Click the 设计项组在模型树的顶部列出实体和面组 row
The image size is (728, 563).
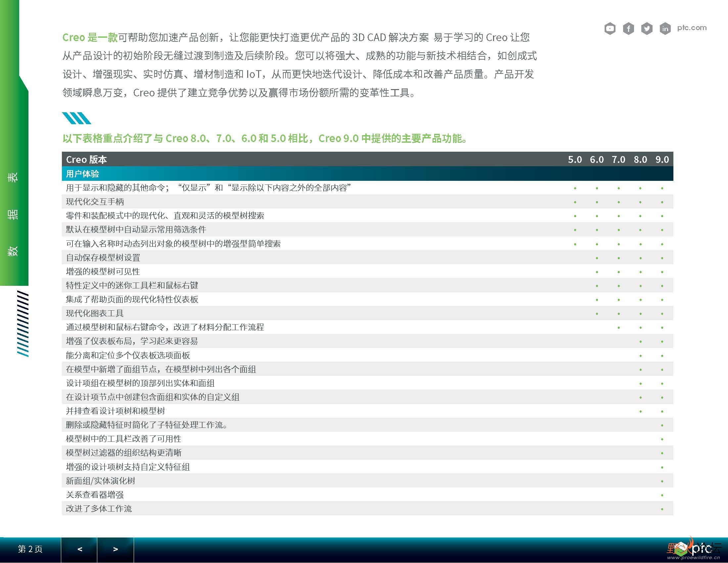[x=367, y=383]
